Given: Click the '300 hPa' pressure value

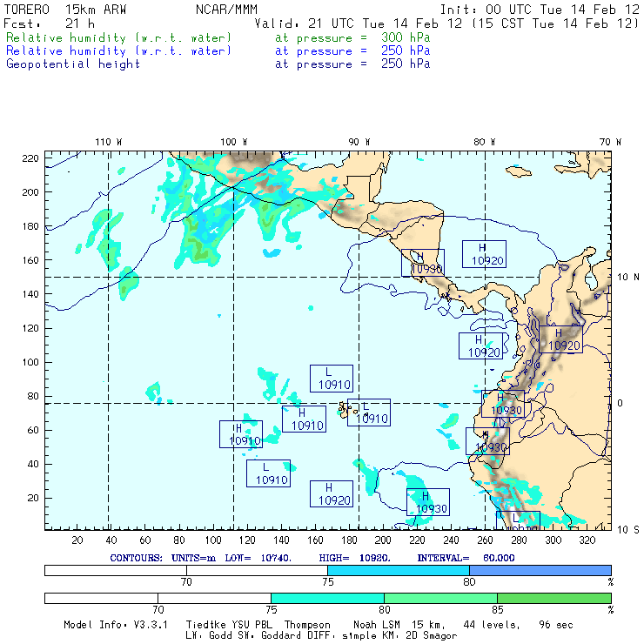Looking at the screenshot, I should point(406,37).
